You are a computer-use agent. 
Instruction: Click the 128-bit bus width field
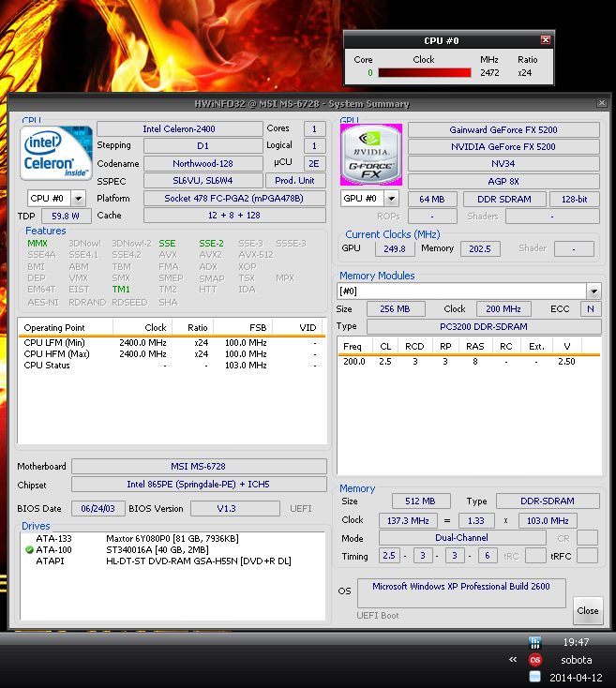575,200
